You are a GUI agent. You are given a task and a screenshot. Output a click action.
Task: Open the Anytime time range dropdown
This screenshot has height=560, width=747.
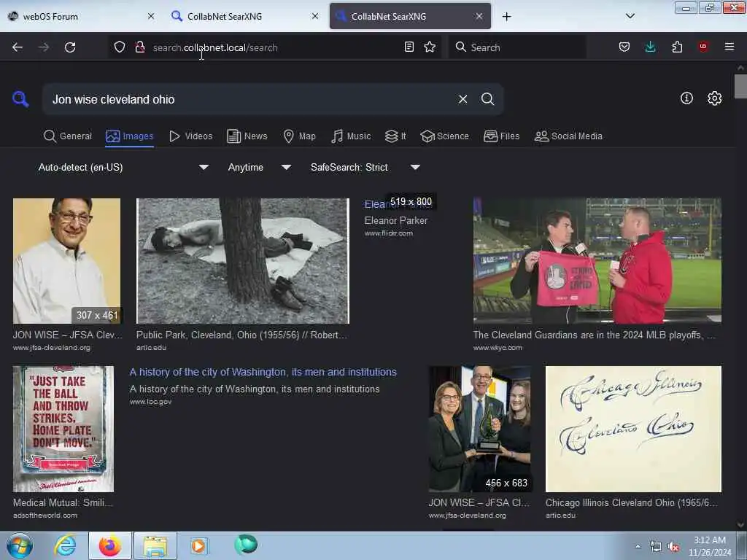(x=259, y=167)
